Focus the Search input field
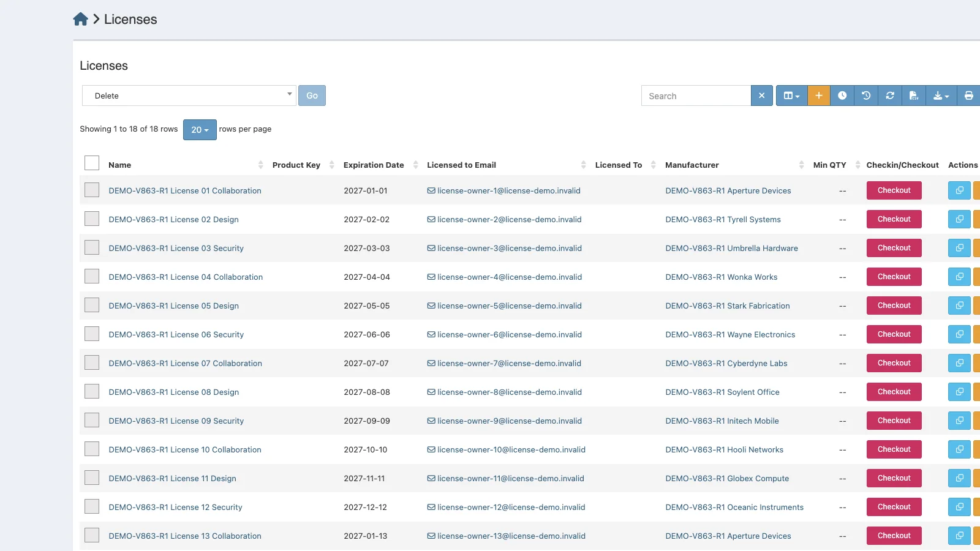 [696, 96]
